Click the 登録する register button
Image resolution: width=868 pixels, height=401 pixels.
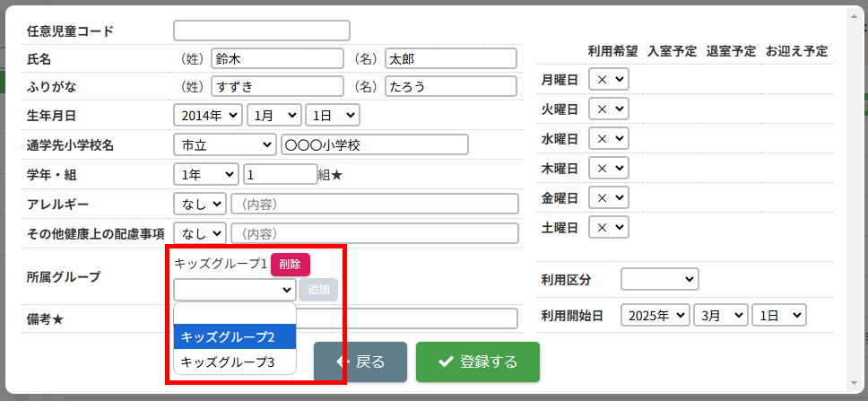(477, 362)
